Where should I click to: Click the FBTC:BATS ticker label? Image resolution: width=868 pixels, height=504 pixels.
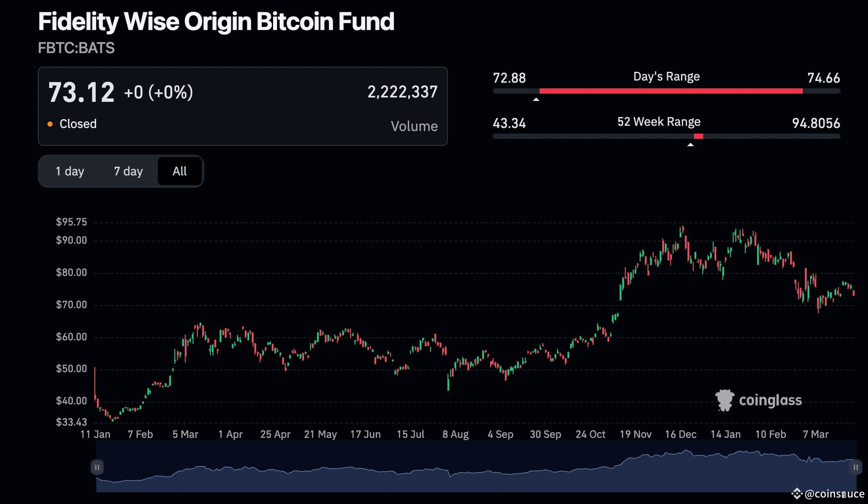click(76, 48)
